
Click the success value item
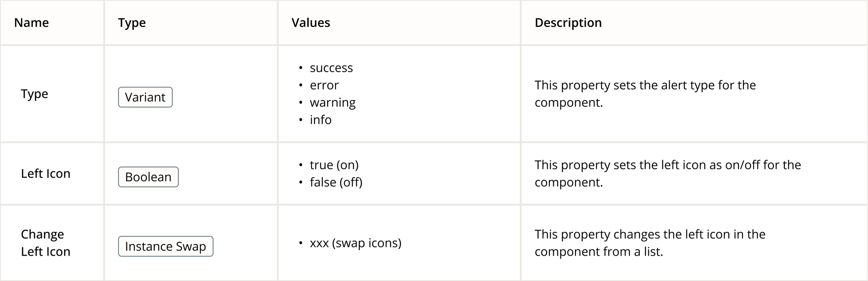pos(331,68)
